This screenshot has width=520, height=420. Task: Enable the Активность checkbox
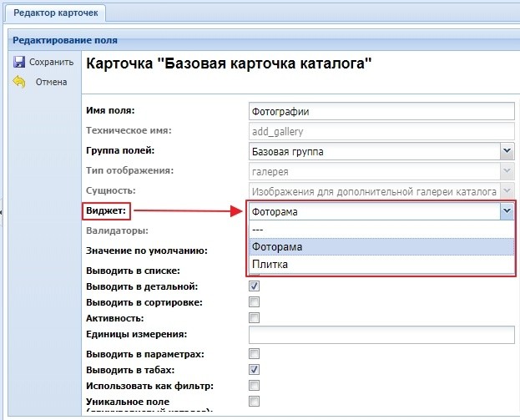pos(255,318)
